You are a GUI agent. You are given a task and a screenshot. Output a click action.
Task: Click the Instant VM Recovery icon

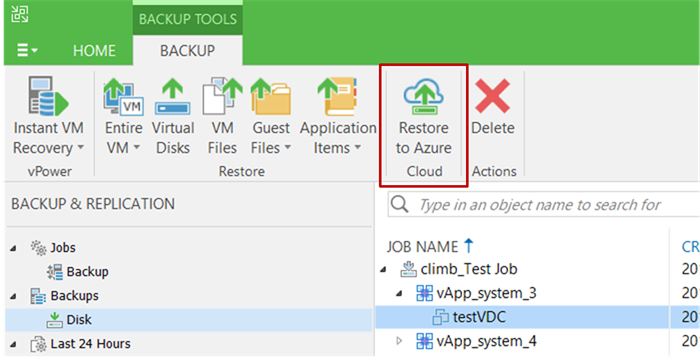[48, 97]
